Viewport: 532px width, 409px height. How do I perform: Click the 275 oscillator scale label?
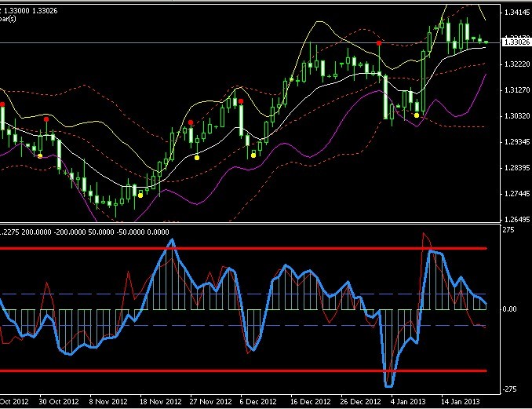tap(508, 230)
